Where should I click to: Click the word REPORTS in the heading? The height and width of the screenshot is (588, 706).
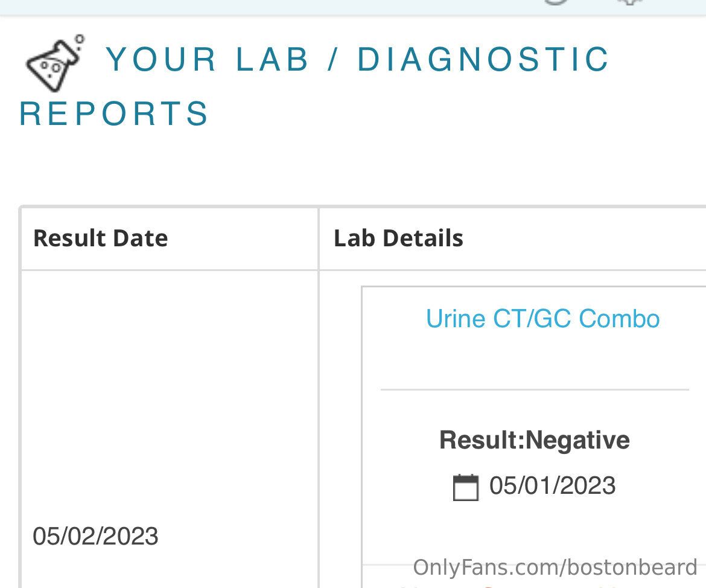114,114
